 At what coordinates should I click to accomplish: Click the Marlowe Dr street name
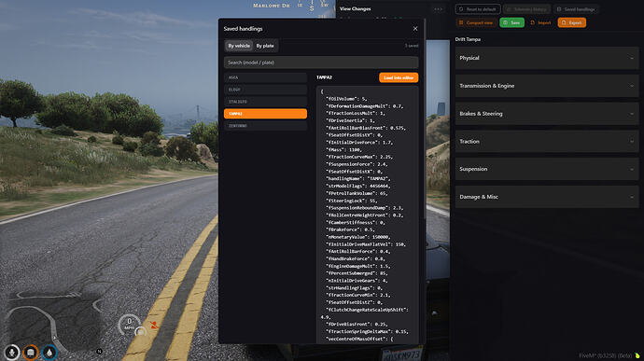point(272,6)
